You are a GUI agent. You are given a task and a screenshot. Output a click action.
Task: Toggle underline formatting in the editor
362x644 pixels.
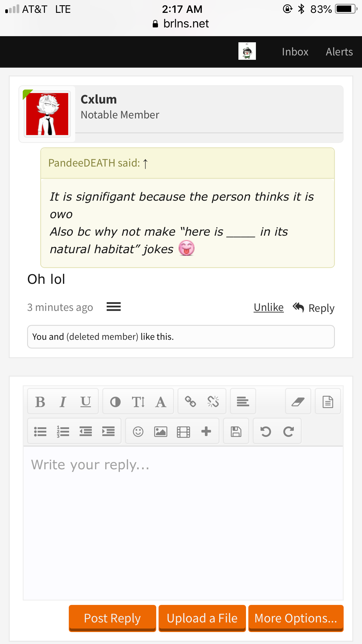coord(86,402)
